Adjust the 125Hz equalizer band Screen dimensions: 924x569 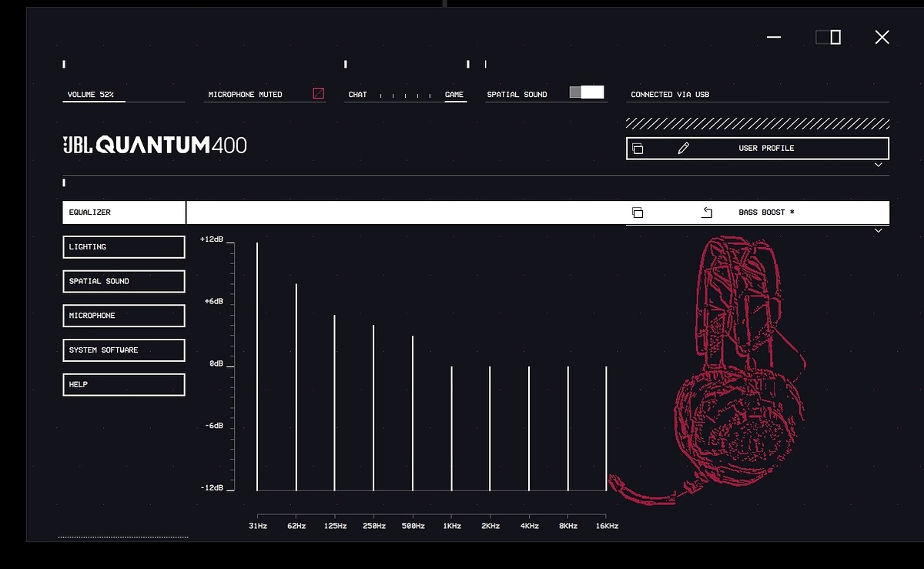[x=334, y=403]
